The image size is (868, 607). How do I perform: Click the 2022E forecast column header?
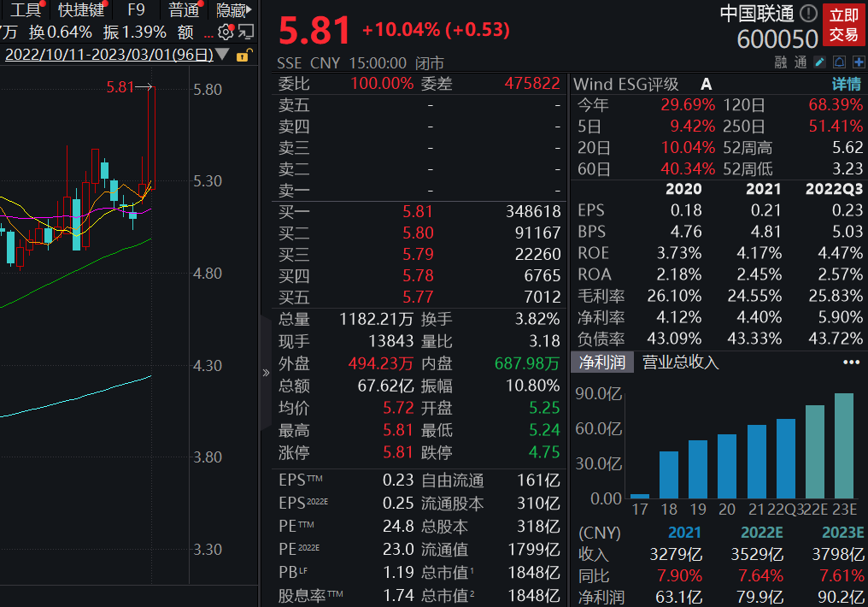762,533
